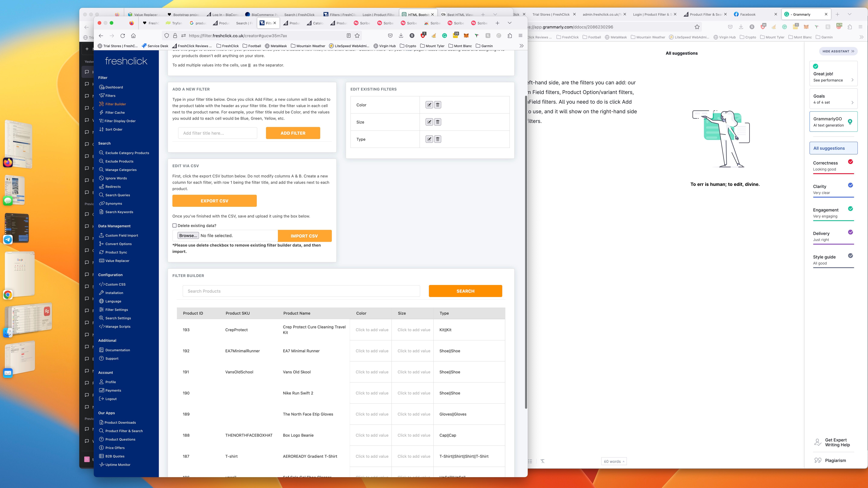Open Documentation in the sidebar

115,350
